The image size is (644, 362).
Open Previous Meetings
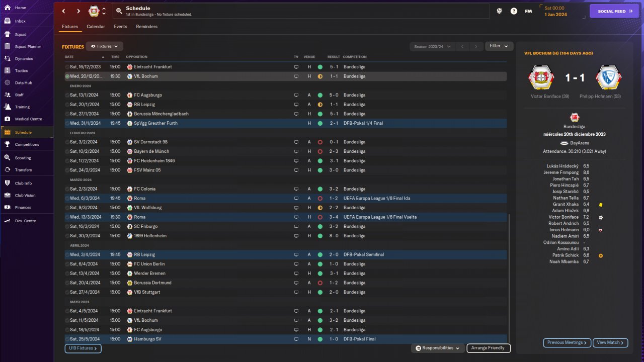coord(567,343)
